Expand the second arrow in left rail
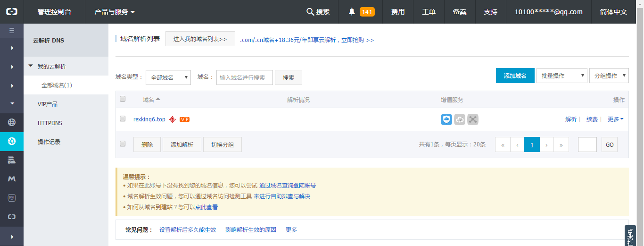Viewport: 644px width, 246px height. point(12,67)
